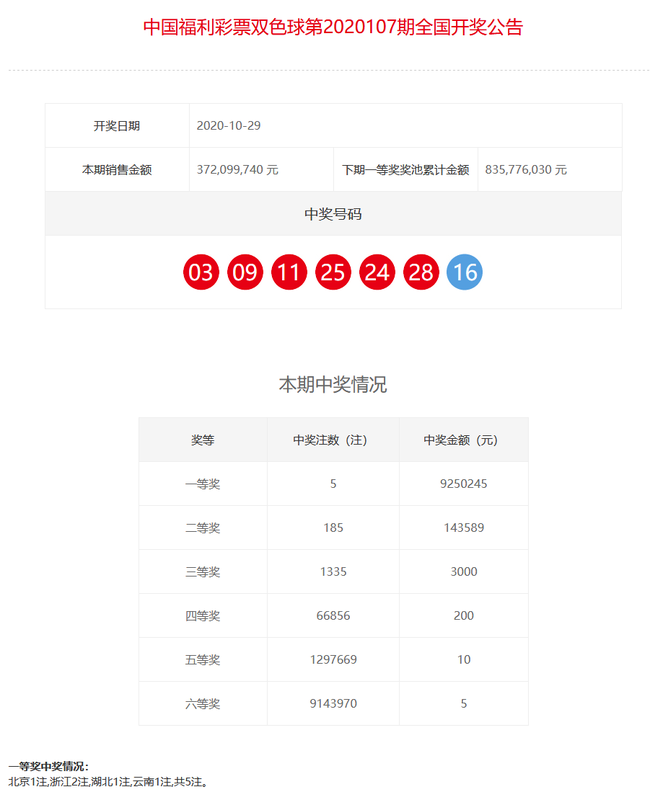
Task: Click first prize winner count 5
Action: tap(333, 484)
